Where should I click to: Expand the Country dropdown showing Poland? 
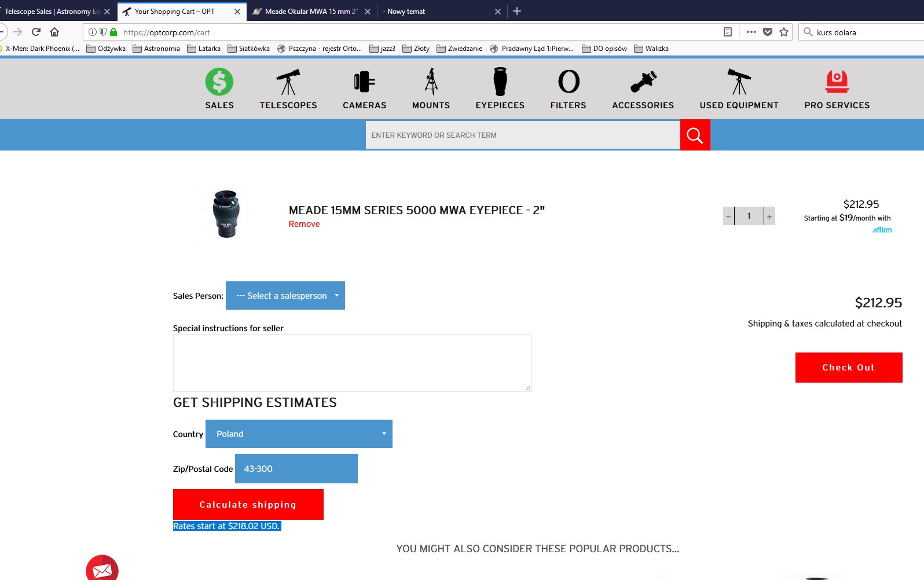pos(299,434)
